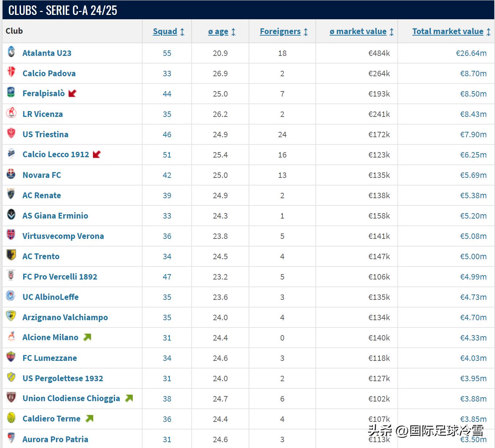Open the Virtusvecomp Verona link
Screen dimensions: 495x448
(63, 236)
